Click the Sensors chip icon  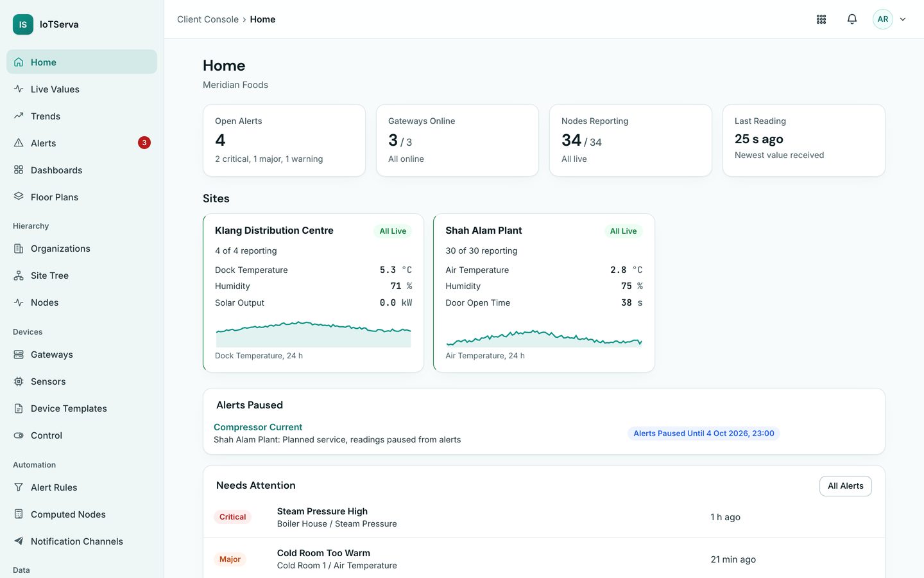pyautogui.click(x=19, y=381)
